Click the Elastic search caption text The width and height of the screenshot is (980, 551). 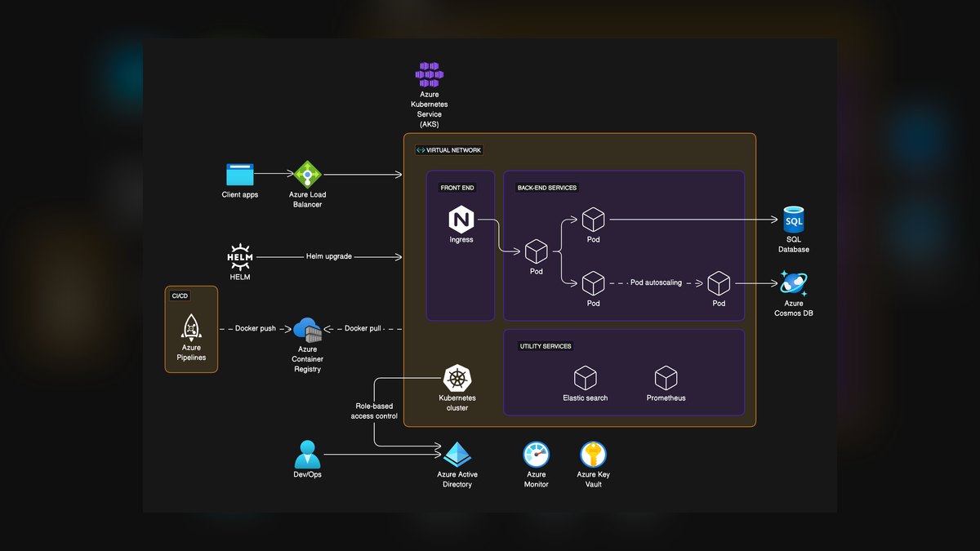[586, 398]
